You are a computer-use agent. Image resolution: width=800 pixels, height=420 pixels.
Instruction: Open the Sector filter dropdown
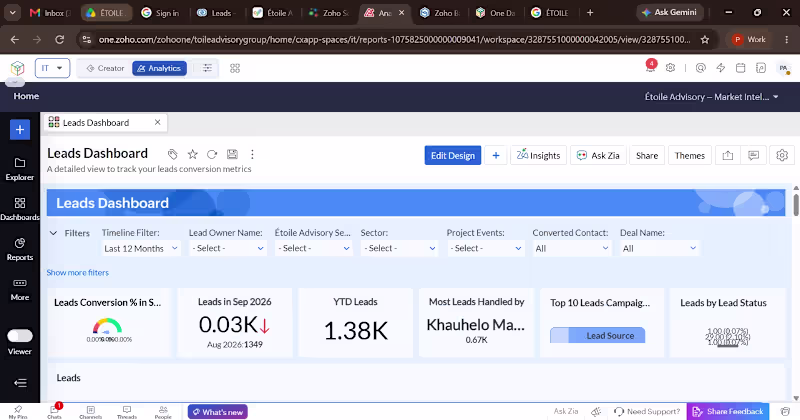[x=399, y=249]
